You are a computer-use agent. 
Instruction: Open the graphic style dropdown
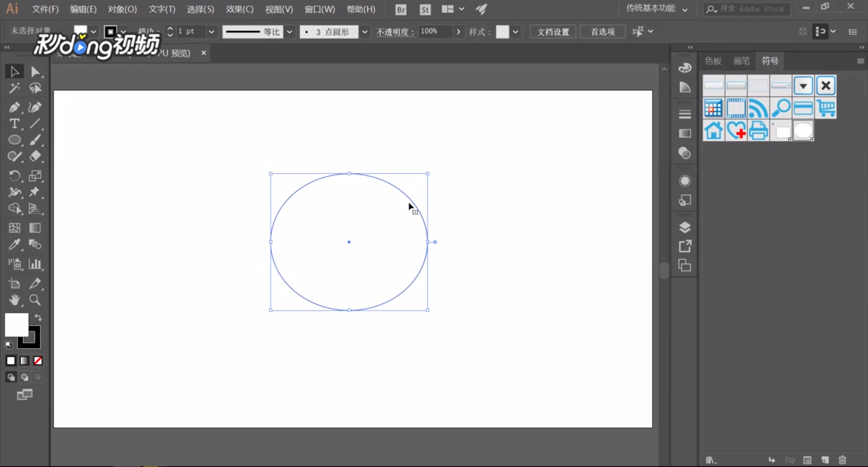(x=515, y=32)
